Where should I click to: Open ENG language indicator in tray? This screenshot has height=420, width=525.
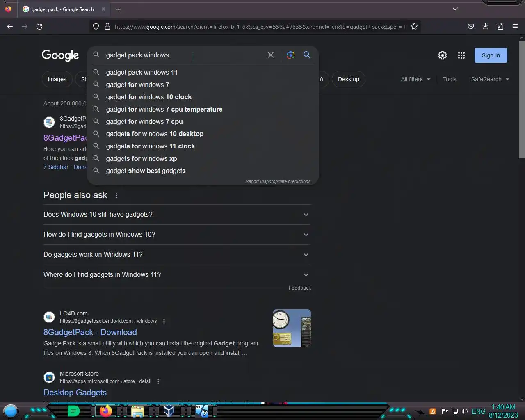[x=479, y=411]
